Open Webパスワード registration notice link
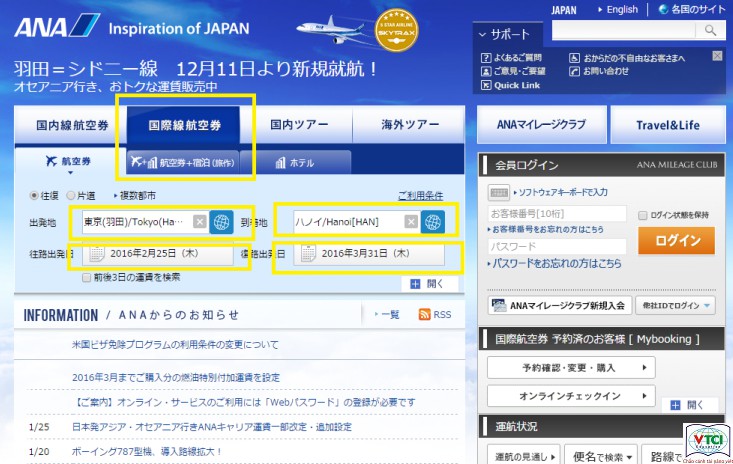The image size is (733, 464). coord(245,402)
